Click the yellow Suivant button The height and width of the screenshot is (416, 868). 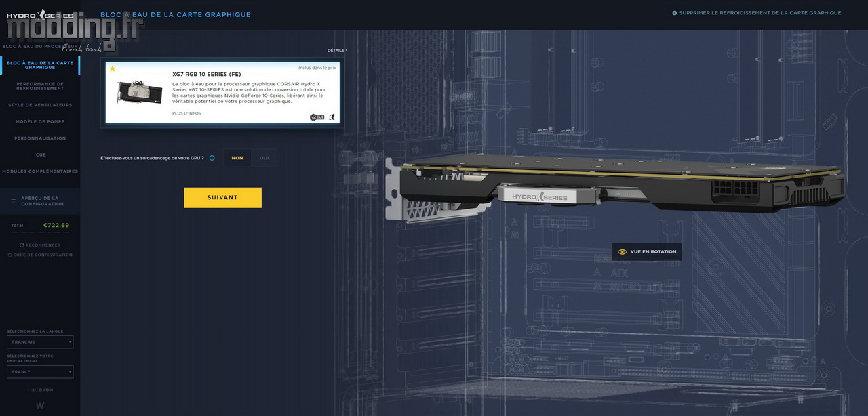222,198
